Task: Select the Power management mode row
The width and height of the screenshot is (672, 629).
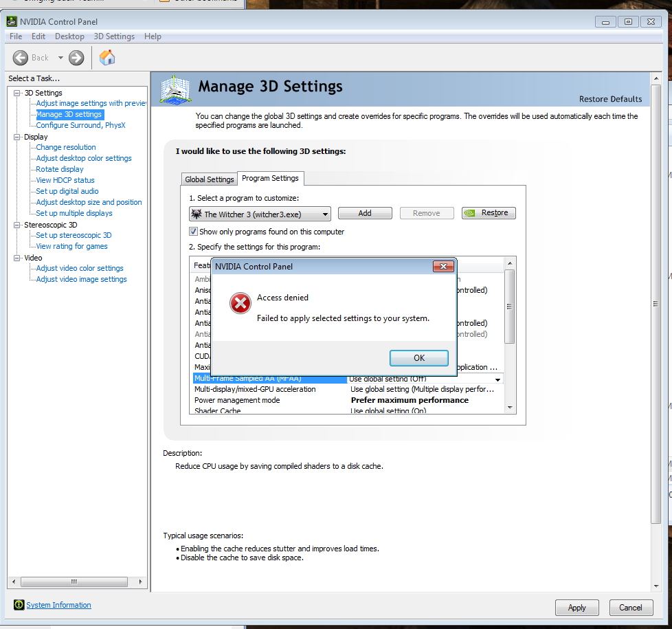Action: tap(348, 400)
